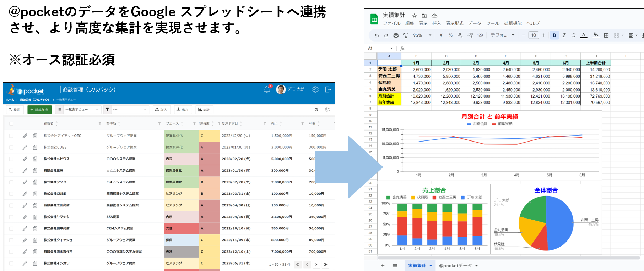Click the 取込 import button

[161, 110]
